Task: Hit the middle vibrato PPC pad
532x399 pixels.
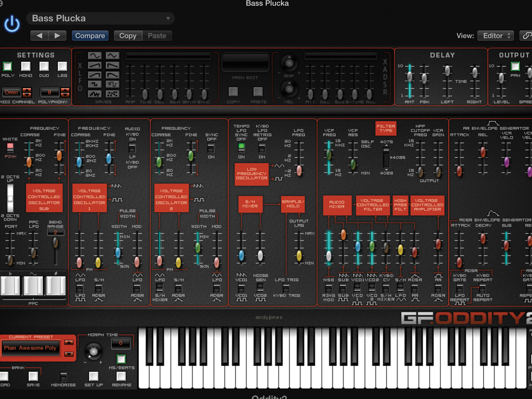Action: 33,286
